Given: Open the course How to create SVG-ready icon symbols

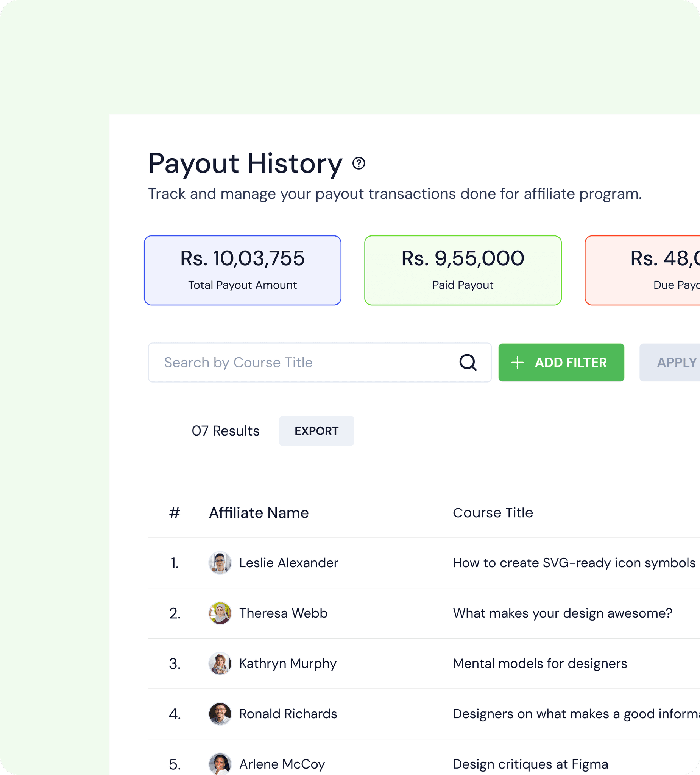Looking at the screenshot, I should pyautogui.click(x=574, y=563).
